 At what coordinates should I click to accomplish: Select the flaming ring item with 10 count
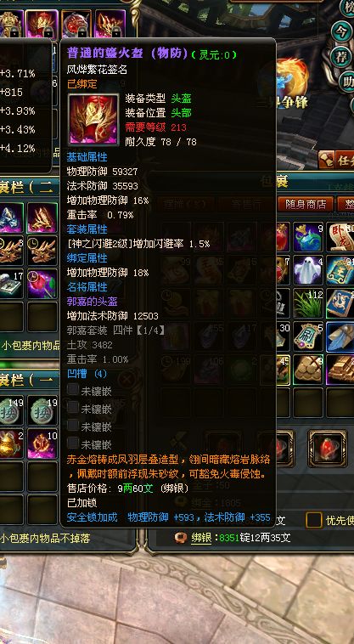pyautogui.click(x=42, y=443)
